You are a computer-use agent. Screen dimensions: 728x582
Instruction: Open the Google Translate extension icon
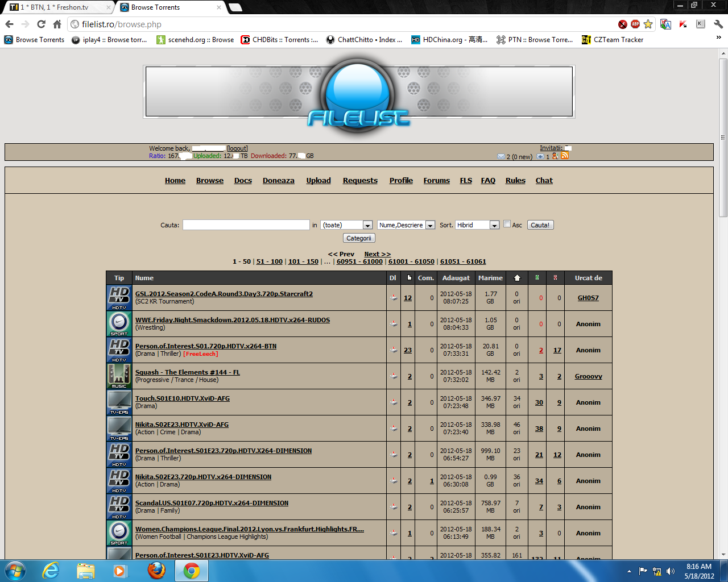[x=666, y=24]
